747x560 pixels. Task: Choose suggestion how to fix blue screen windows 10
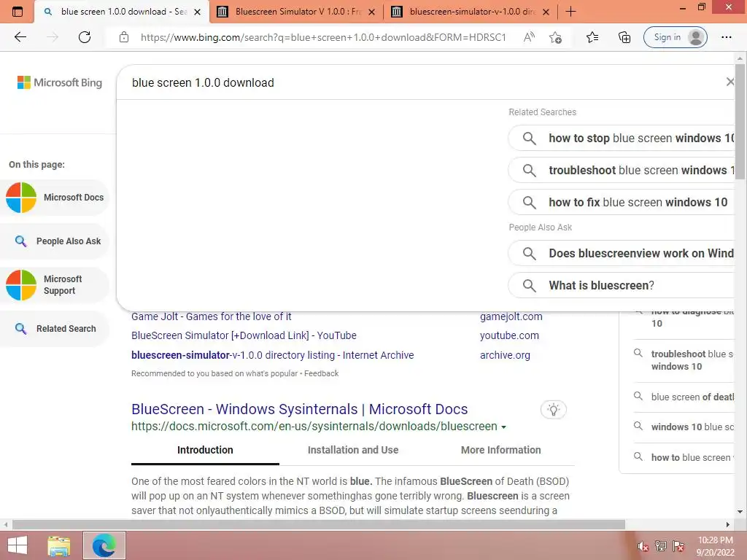click(x=622, y=202)
